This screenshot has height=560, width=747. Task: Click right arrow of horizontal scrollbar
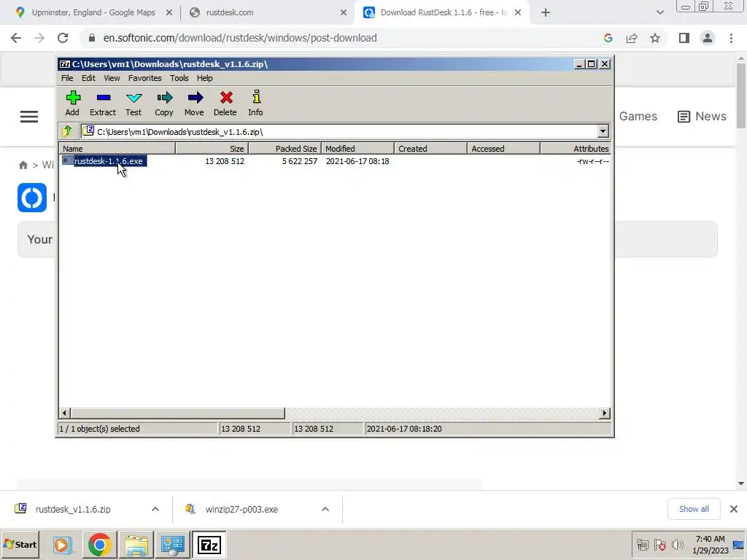[605, 413]
